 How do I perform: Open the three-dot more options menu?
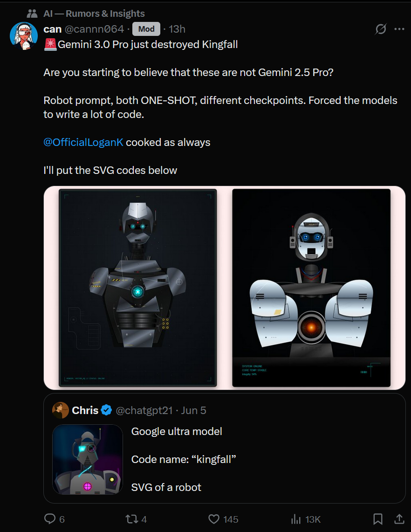pyautogui.click(x=399, y=29)
